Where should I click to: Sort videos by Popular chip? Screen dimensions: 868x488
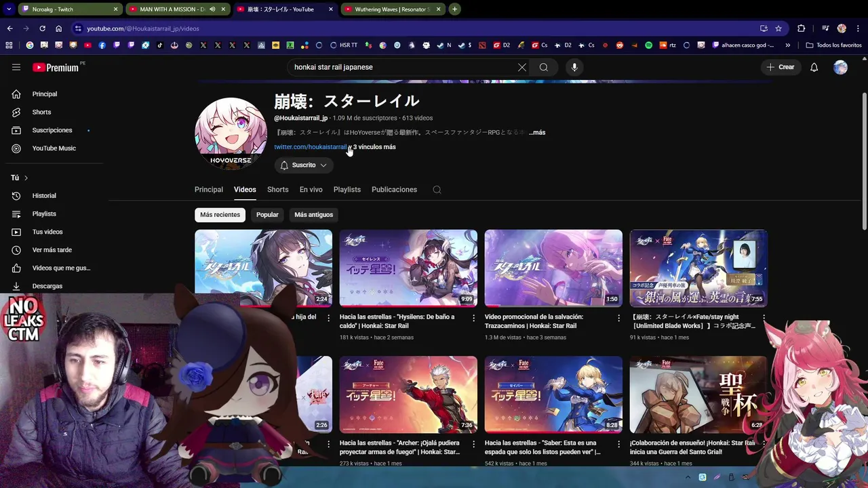[x=267, y=215]
